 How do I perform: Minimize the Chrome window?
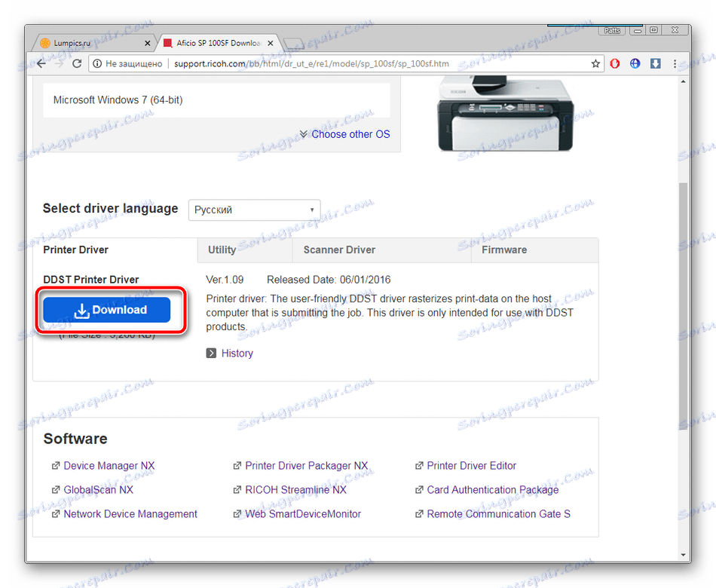pos(638,30)
